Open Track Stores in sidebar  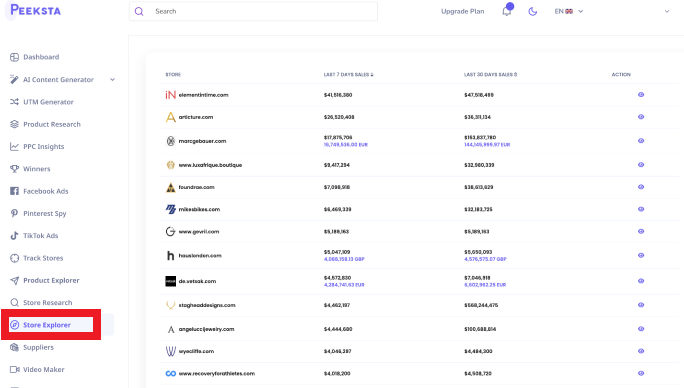pyautogui.click(x=43, y=258)
